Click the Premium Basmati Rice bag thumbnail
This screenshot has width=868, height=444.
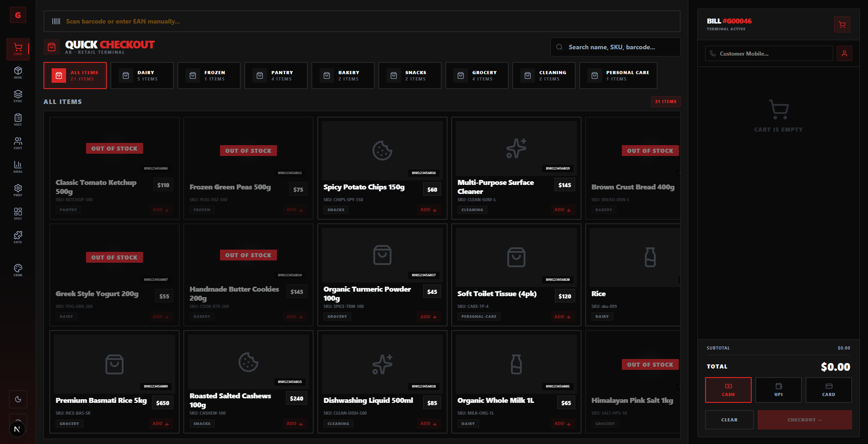pyautogui.click(x=114, y=364)
